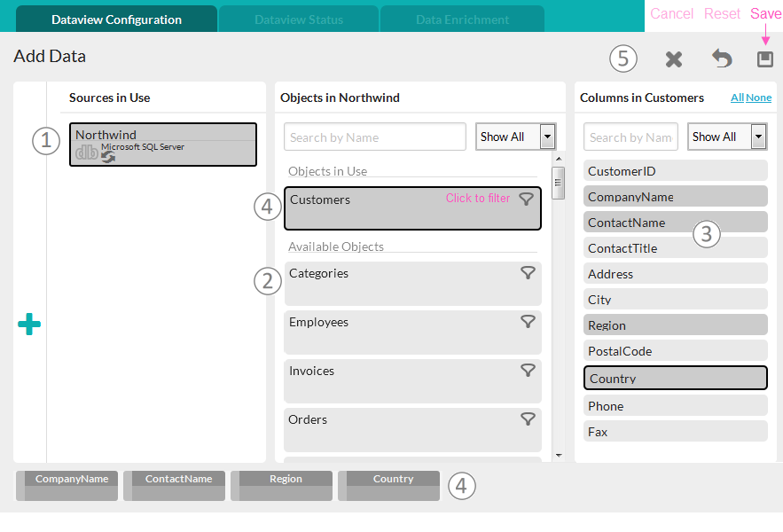Click the scrollbar down arrow in objects list

[559, 455]
